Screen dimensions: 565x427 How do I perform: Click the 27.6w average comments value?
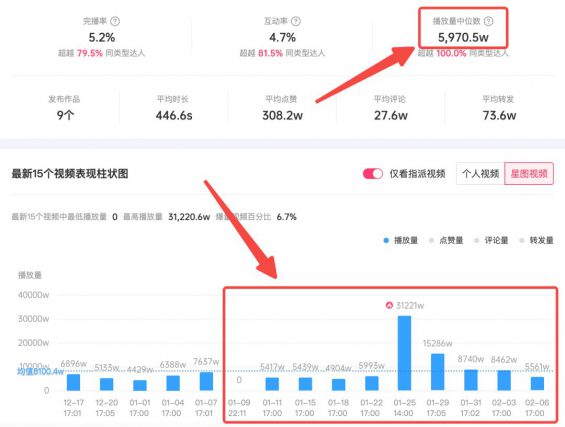tap(391, 115)
